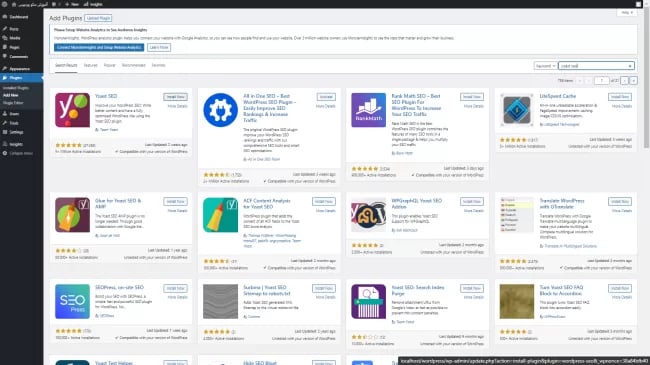The width and height of the screenshot is (650, 365).
Task: Install Now for SEOPress on-site SEO
Action: [x=175, y=288]
